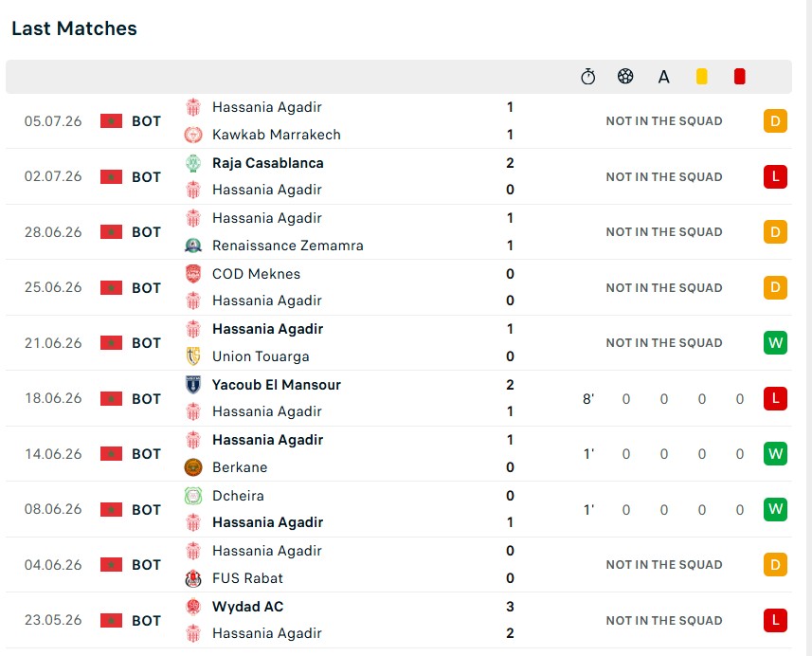Screen dimensions: 812x656
Task: Click the loss badge for 02.07.26 match
Action: tap(775, 176)
